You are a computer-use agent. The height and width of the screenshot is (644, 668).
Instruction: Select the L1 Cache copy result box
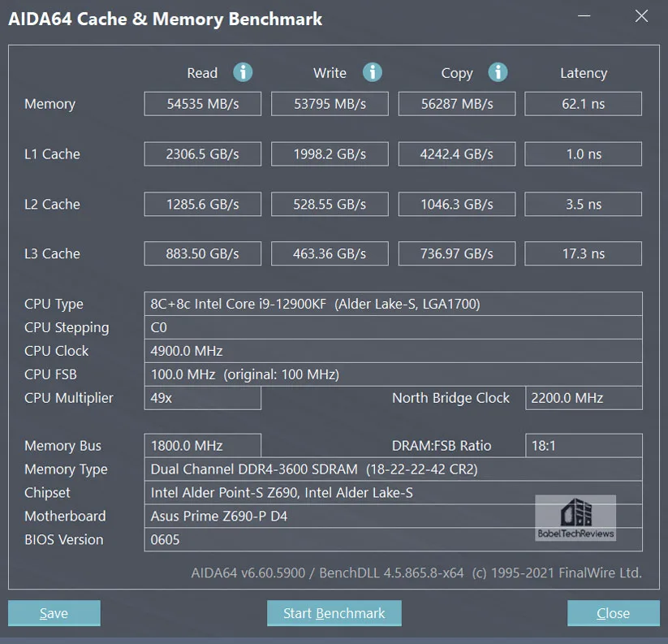[x=457, y=153]
